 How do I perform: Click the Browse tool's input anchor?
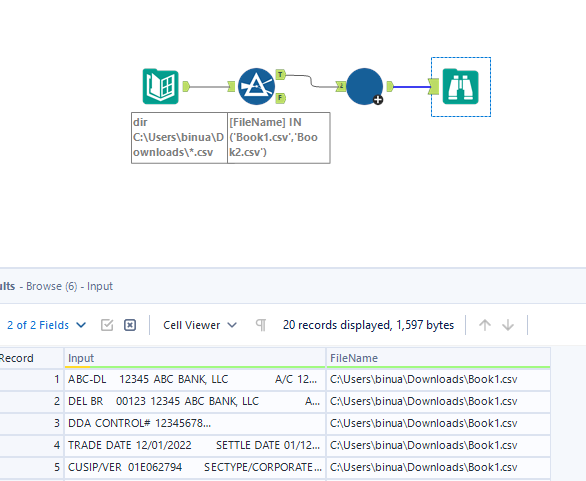[434, 86]
